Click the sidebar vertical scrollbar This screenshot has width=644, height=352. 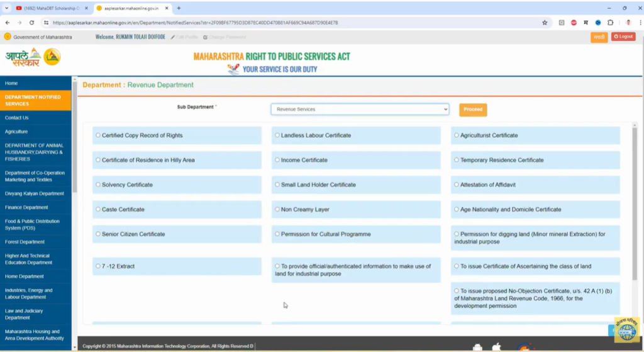point(75,139)
